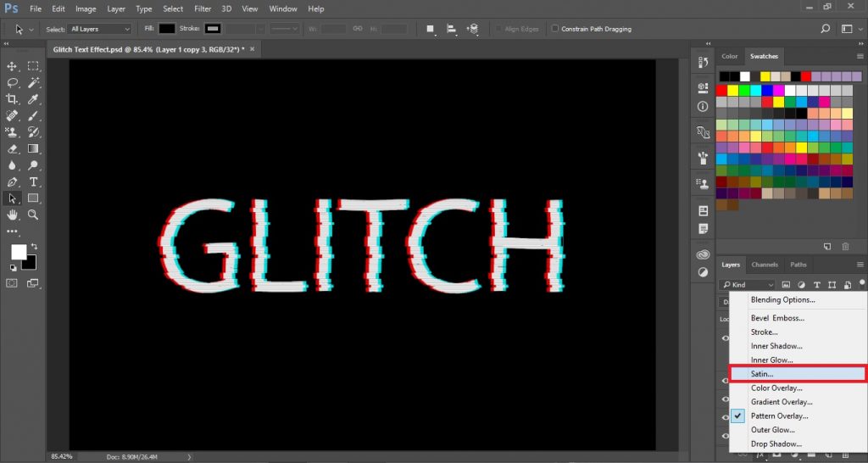This screenshot has height=463, width=868.
Task: Select the Pen tool
Action: point(12,181)
